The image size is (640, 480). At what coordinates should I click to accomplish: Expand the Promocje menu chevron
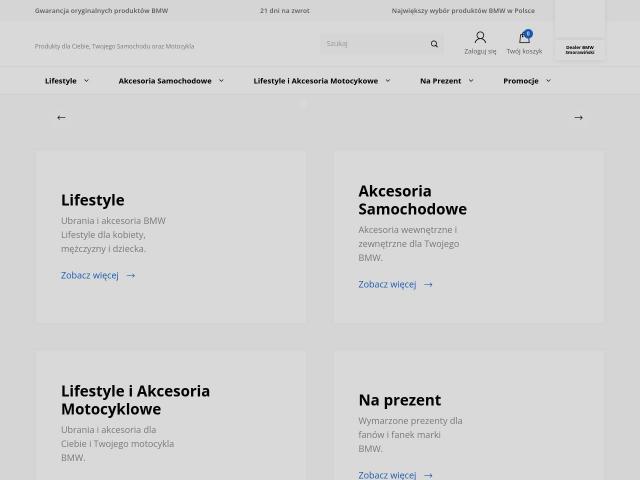click(548, 81)
